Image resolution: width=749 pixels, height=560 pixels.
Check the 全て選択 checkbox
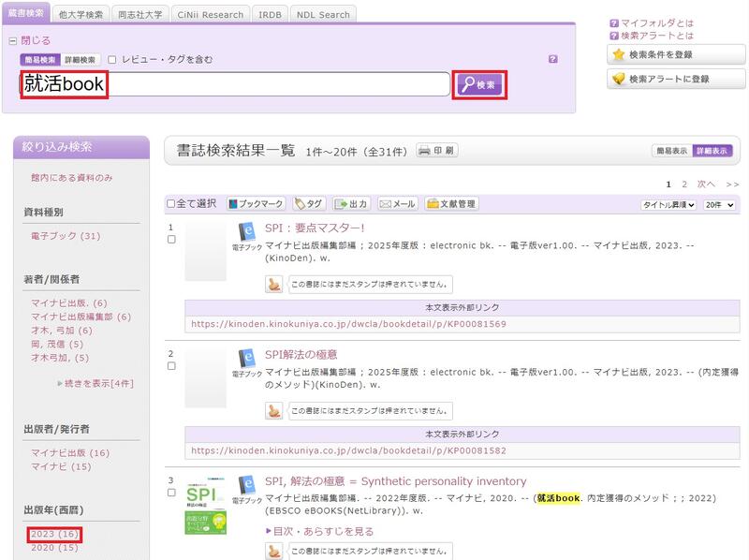coord(170,203)
